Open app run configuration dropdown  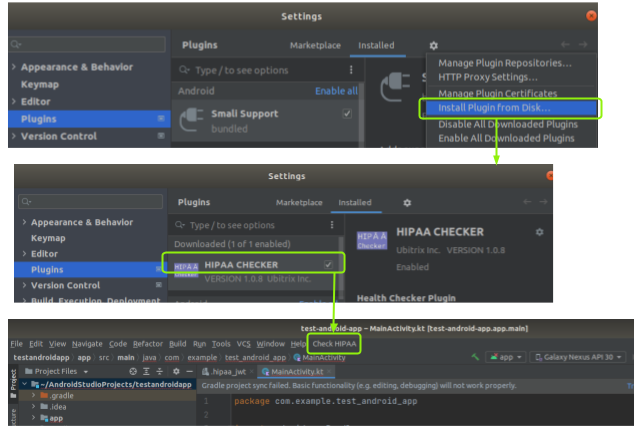click(506, 357)
